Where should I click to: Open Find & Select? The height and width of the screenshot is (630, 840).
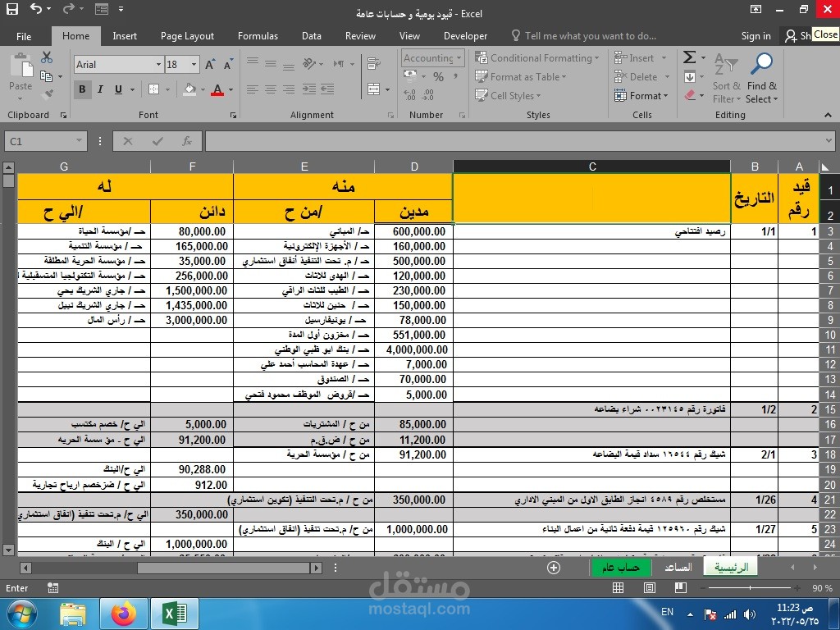pos(762,78)
